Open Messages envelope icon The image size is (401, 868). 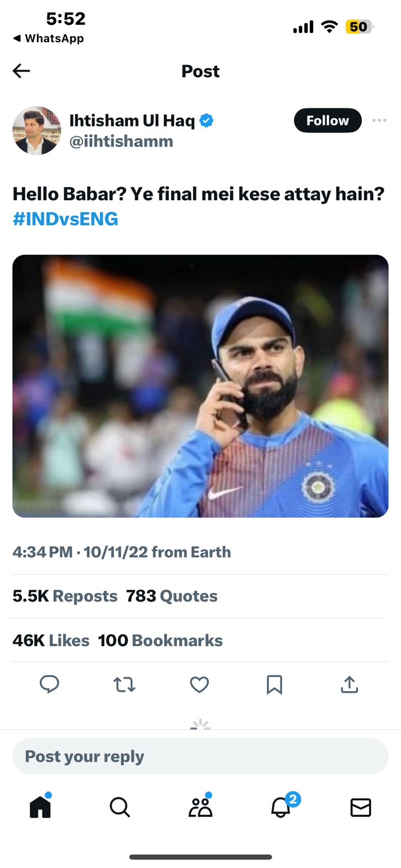(360, 807)
